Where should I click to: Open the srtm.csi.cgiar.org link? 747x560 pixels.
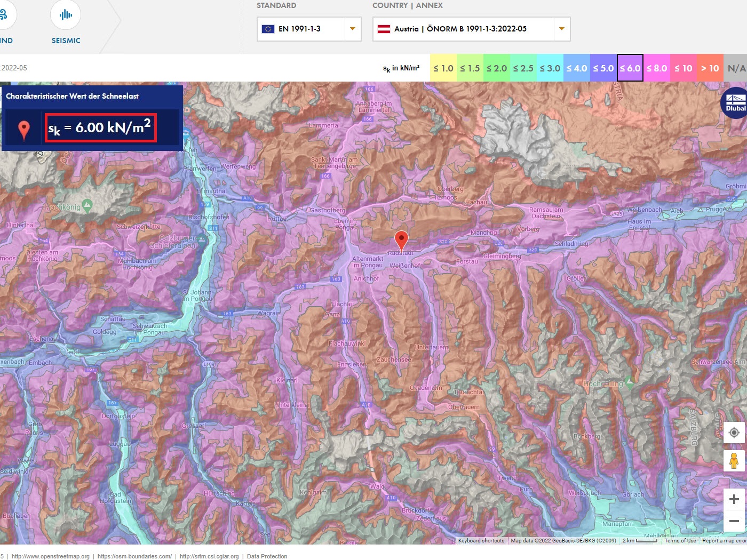point(209,556)
